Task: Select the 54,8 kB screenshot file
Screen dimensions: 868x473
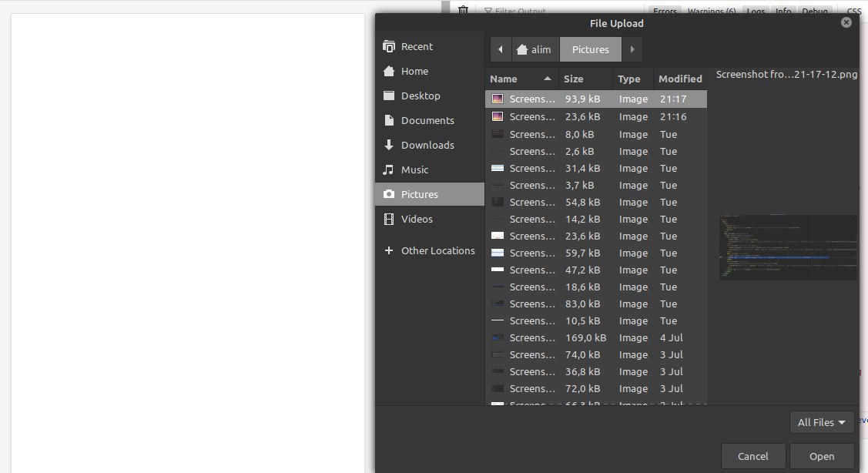Action: (596, 202)
